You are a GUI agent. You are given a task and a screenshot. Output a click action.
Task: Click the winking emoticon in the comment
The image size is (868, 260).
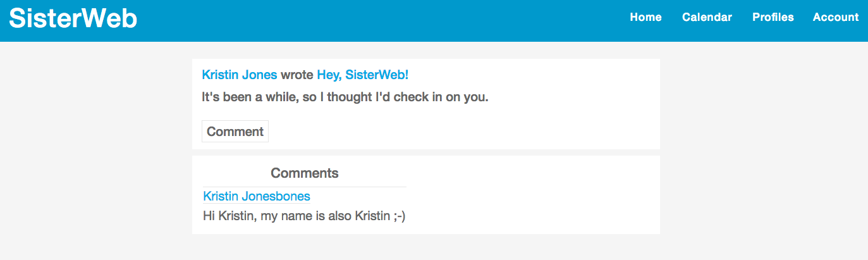click(x=399, y=216)
